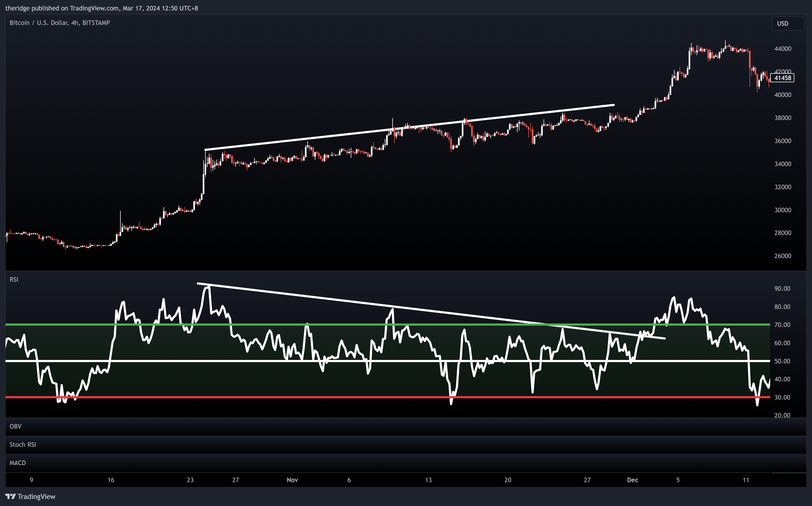Click the 5 date on time axis
Screen dimensions: 812x506
click(x=678, y=480)
